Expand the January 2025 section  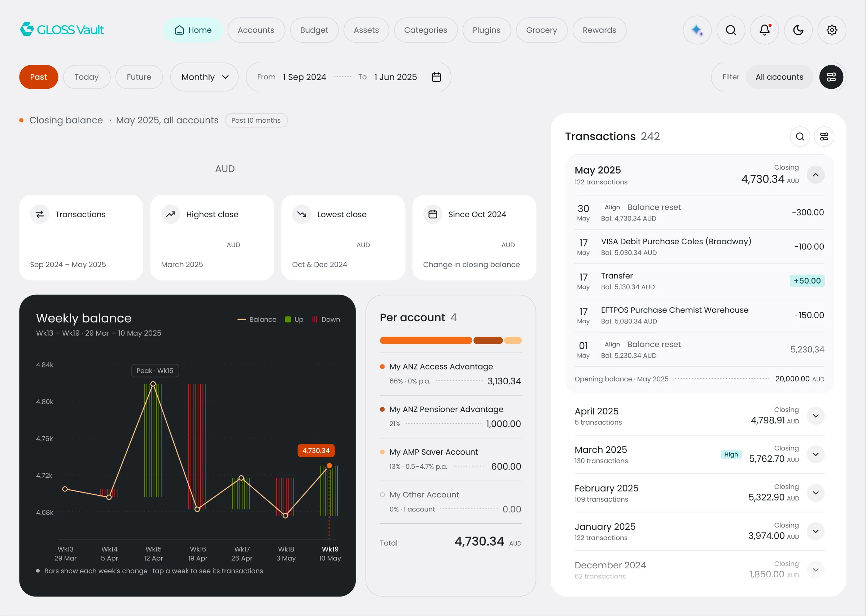815,532
